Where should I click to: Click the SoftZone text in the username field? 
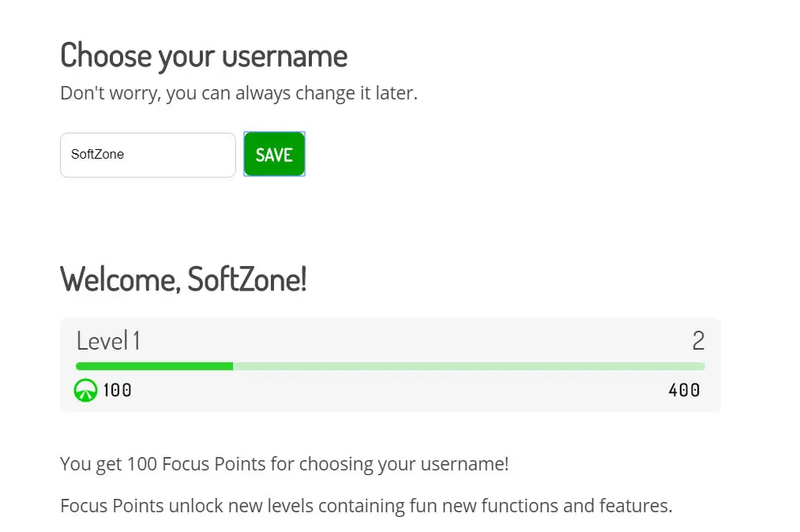(97, 155)
